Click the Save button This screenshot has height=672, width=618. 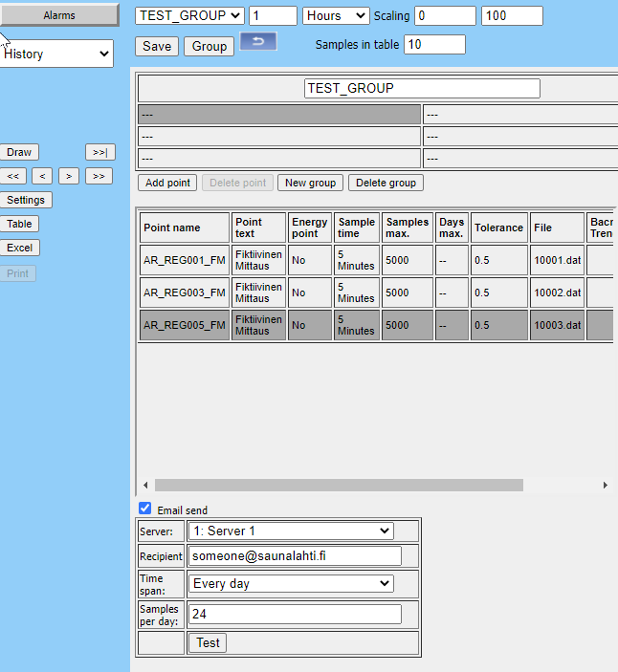click(157, 46)
